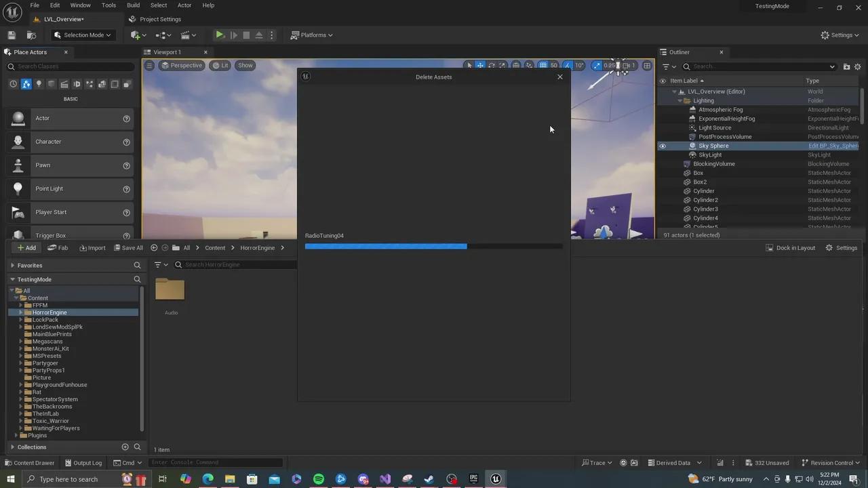
Task: Open Outliner filter dropdown
Action: click(x=669, y=66)
